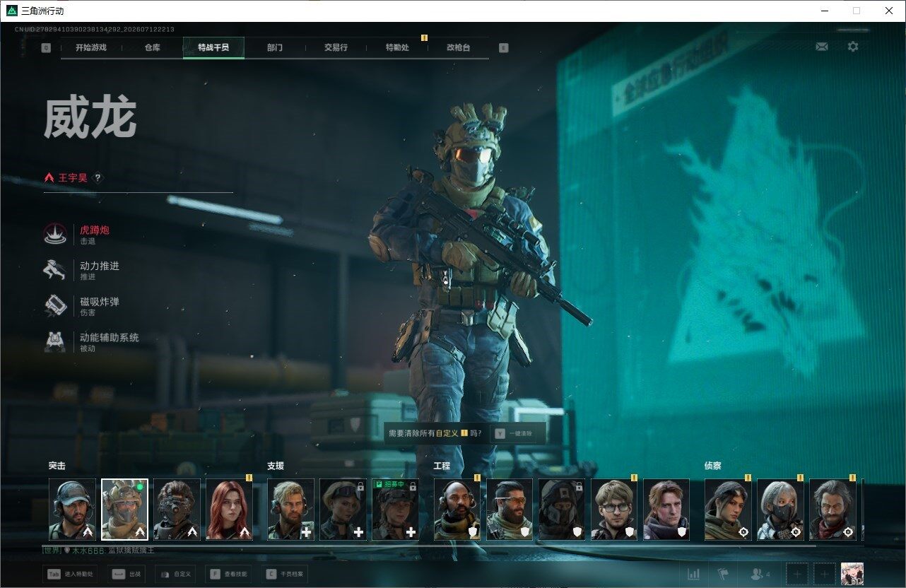Click the 工程 category label
Viewport: 906px width, 588px height.
442,466
